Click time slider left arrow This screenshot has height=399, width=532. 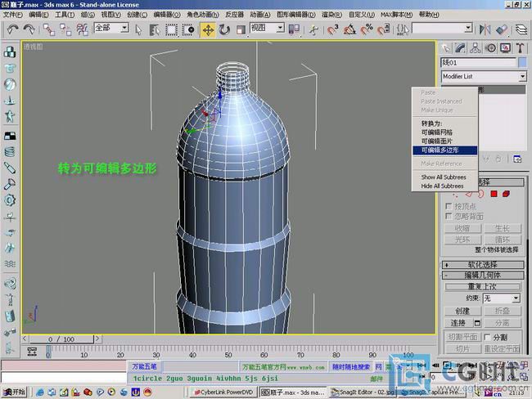[x=25, y=338]
